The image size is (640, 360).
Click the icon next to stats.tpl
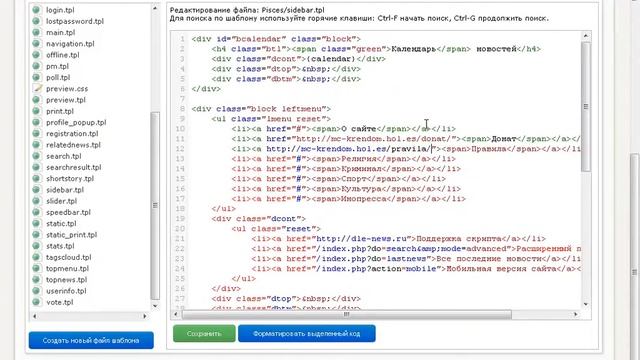tap(36, 245)
